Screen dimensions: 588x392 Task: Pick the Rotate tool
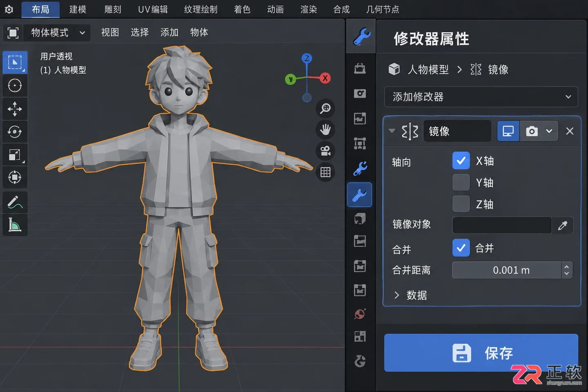point(15,132)
